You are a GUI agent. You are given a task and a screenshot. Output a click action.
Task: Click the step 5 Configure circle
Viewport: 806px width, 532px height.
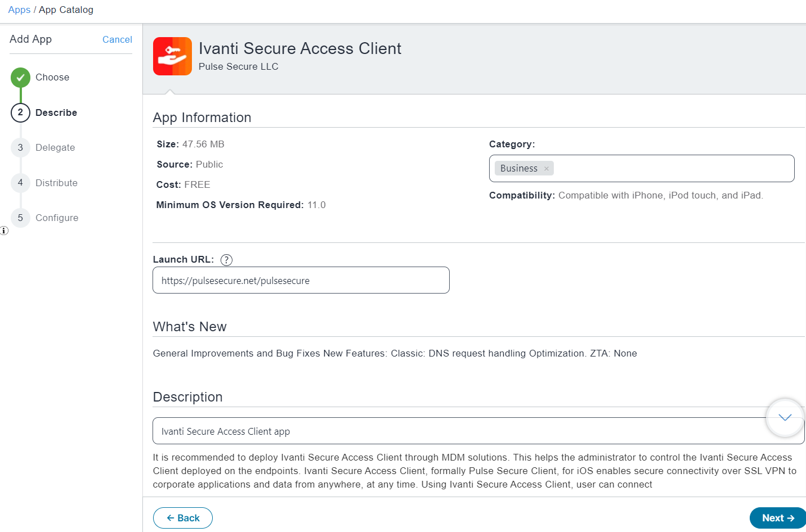20,218
